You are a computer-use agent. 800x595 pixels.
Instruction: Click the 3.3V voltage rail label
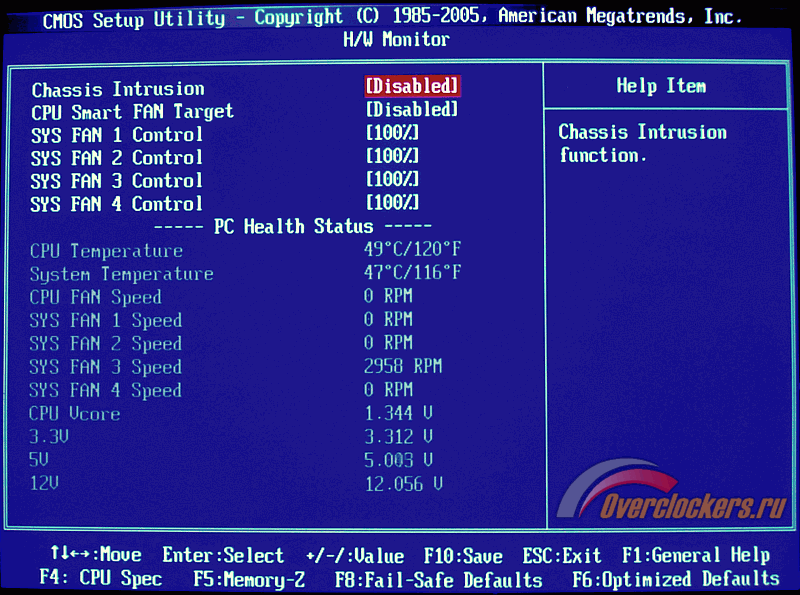coord(49,437)
